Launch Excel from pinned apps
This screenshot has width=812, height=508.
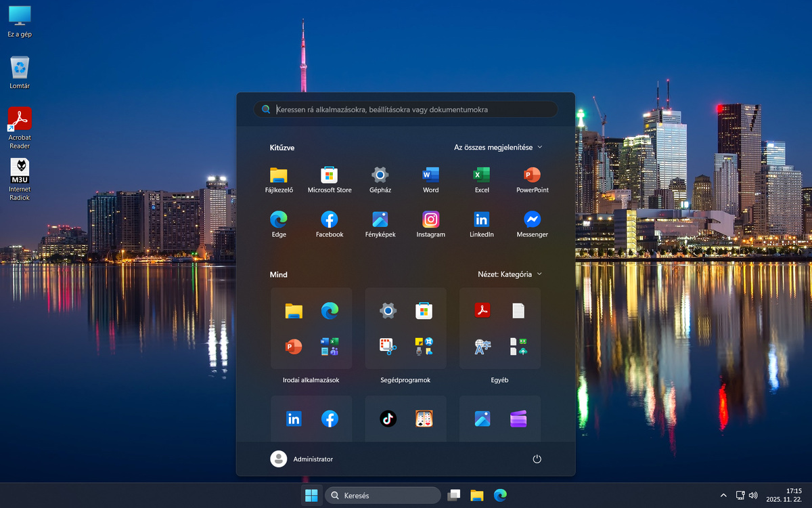click(482, 180)
